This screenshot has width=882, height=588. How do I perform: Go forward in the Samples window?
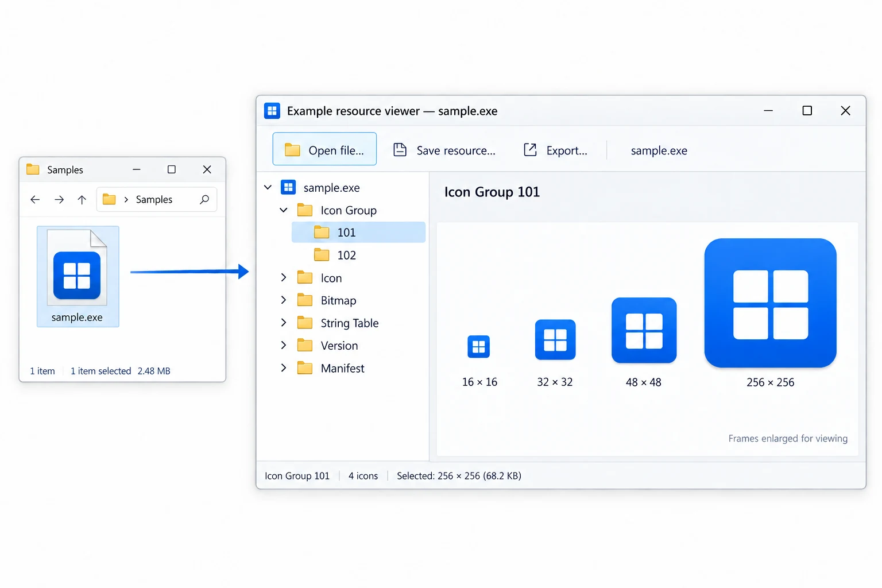59,199
